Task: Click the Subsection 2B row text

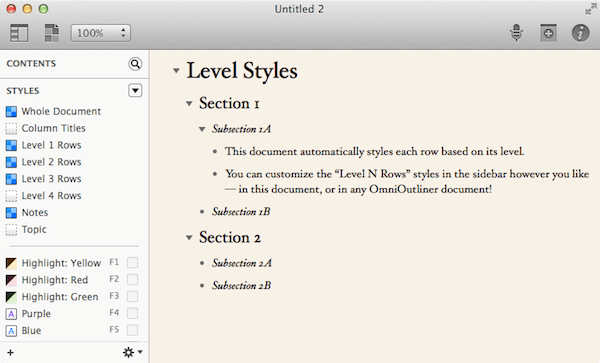Action: coord(241,285)
